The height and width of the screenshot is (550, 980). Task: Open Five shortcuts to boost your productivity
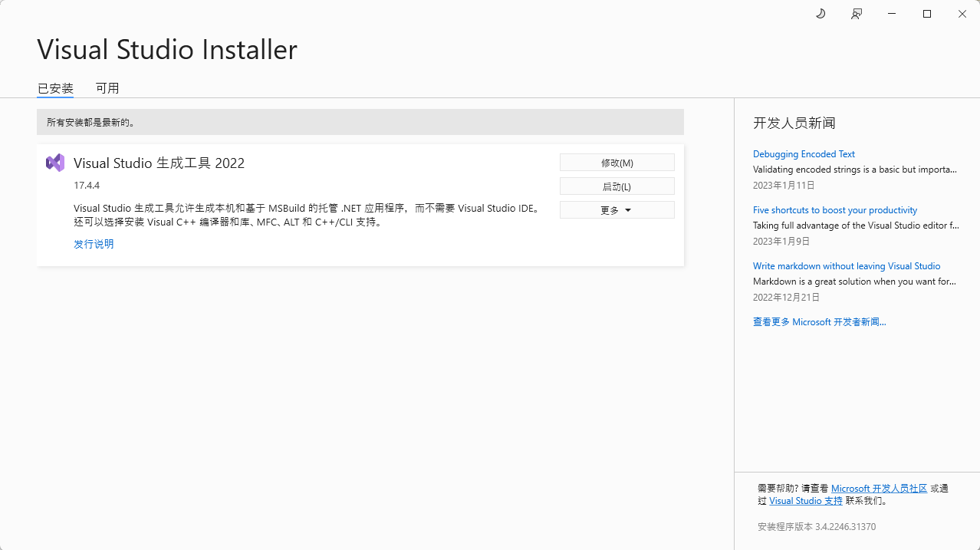coord(835,210)
